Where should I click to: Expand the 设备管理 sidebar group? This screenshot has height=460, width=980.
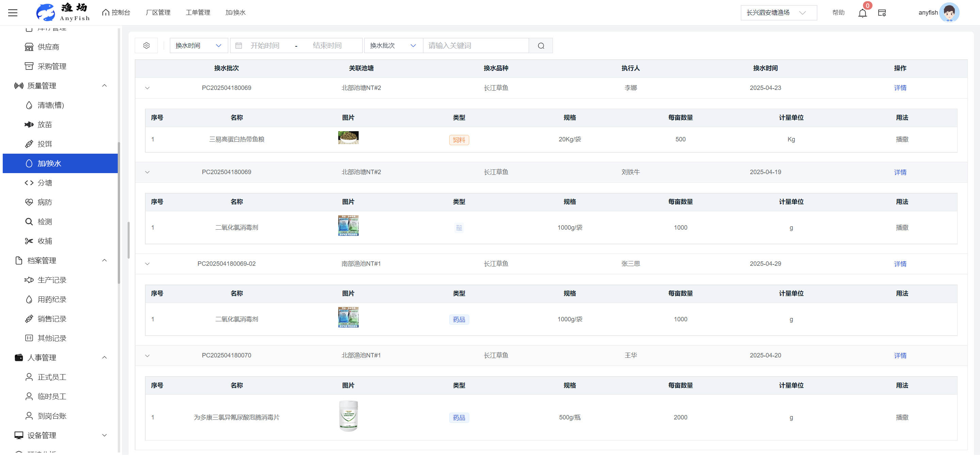point(104,435)
